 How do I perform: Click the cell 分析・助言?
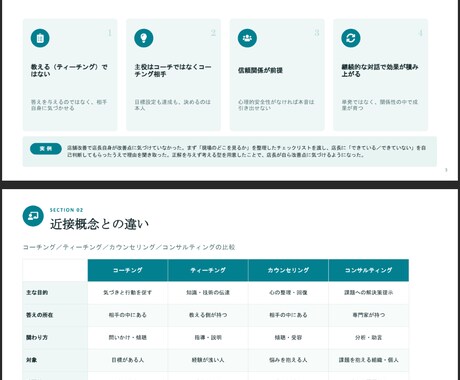(369, 337)
